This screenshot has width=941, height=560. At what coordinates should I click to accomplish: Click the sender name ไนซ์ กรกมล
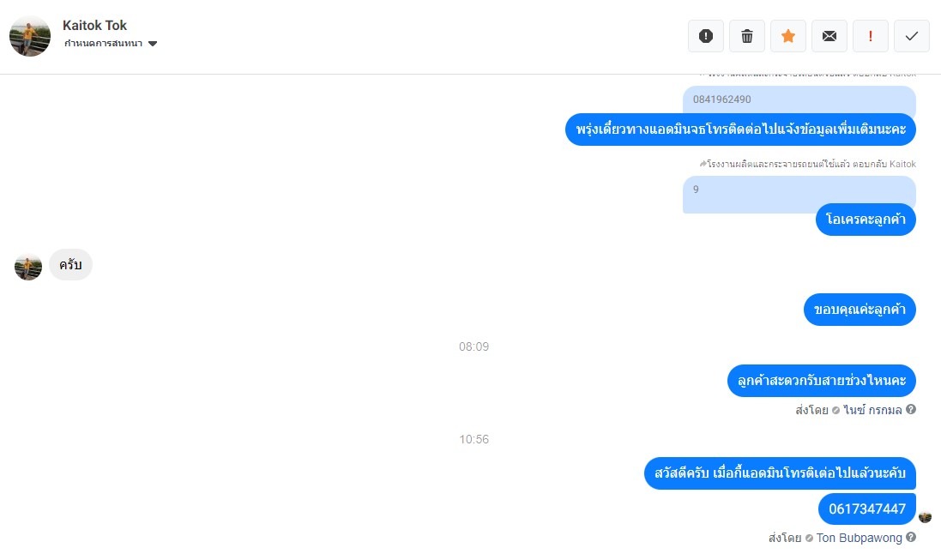(x=872, y=410)
